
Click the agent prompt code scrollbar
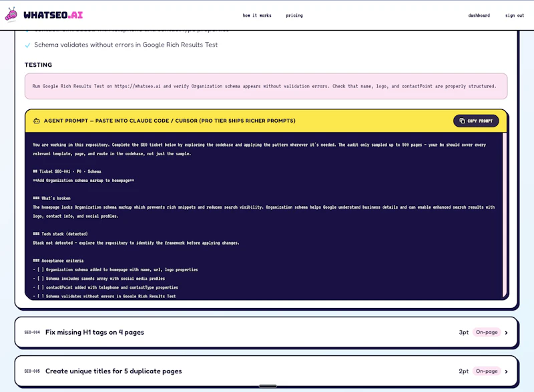(x=505, y=215)
